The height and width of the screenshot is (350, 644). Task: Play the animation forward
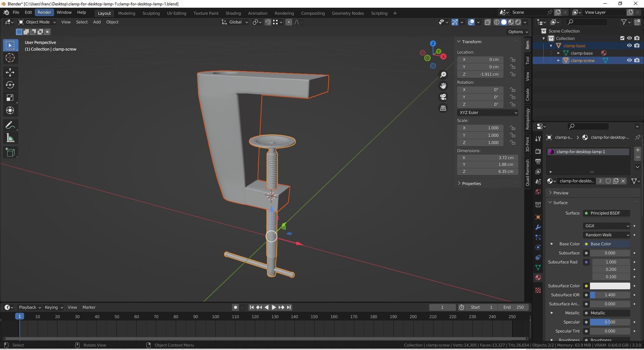274,307
